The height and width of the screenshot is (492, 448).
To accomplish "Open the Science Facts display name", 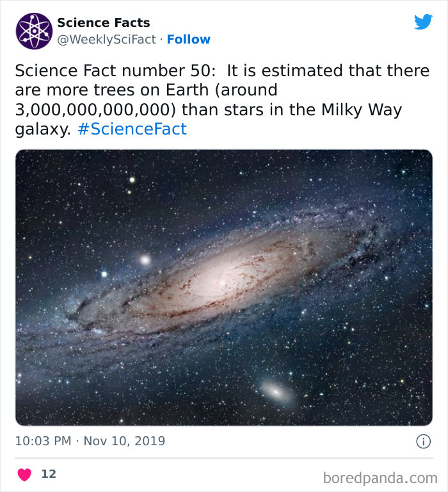I will pos(104,22).
